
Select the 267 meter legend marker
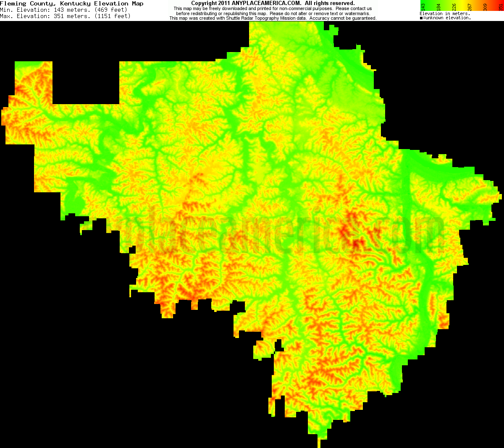pos(469,7)
